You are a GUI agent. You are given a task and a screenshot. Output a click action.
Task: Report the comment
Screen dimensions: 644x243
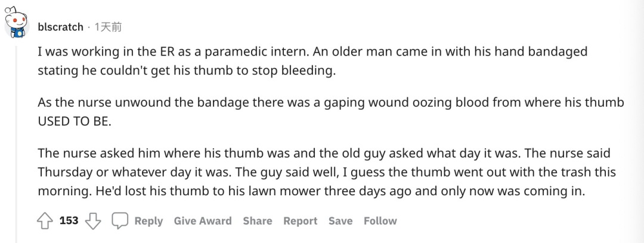pyautogui.click(x=300, y=221)
